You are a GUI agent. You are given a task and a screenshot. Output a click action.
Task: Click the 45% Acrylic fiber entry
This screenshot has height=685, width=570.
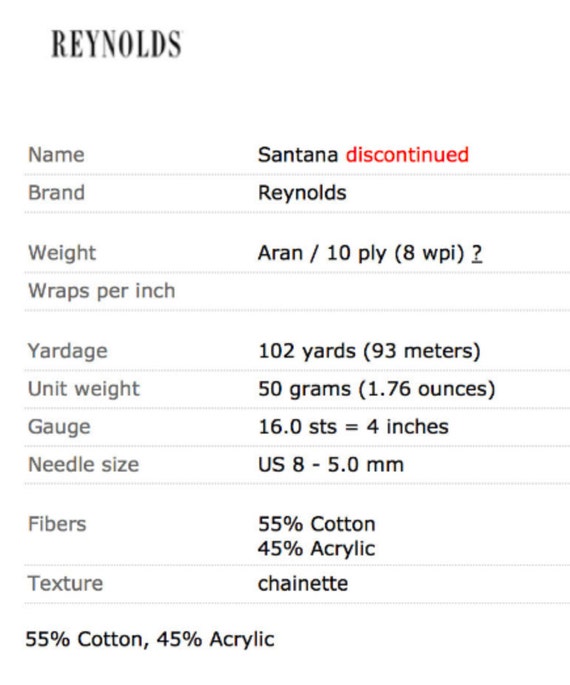point(316,549)
